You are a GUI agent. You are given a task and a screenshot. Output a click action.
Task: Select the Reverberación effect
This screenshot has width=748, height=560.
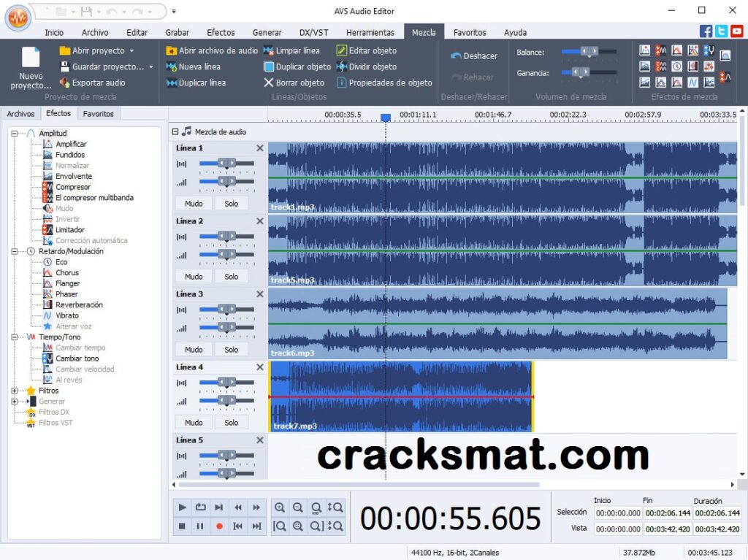pyautogui.click(x=79, y=304)
